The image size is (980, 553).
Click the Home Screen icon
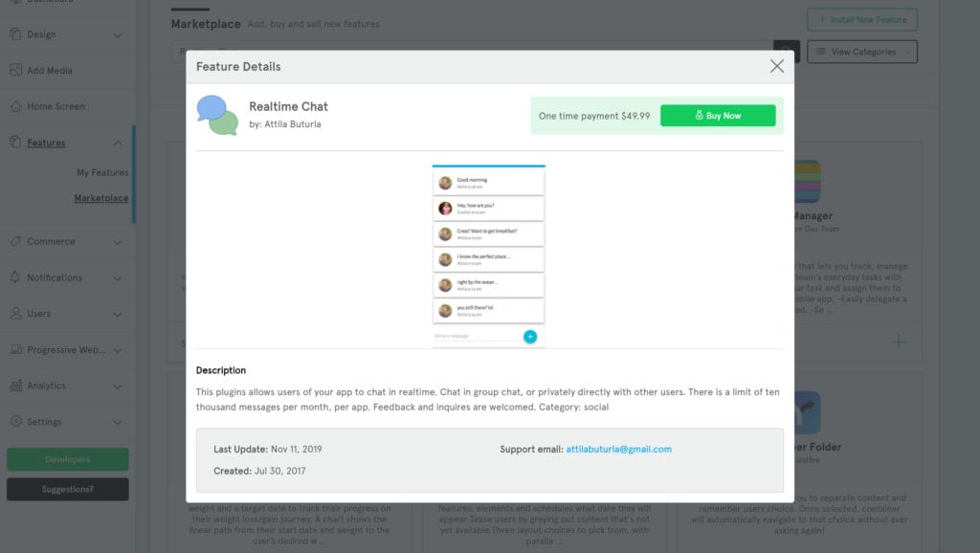15,106
